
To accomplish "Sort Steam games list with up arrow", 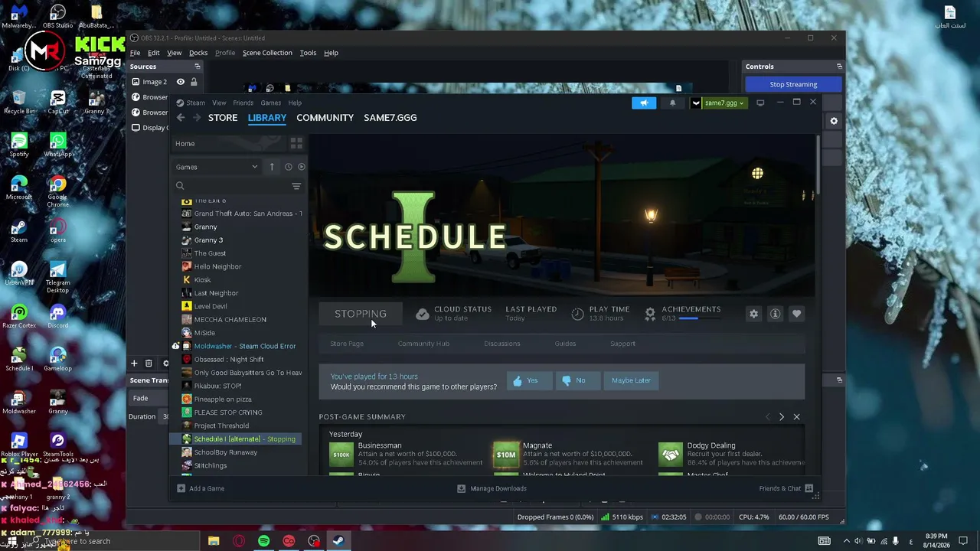I will 272,167.
